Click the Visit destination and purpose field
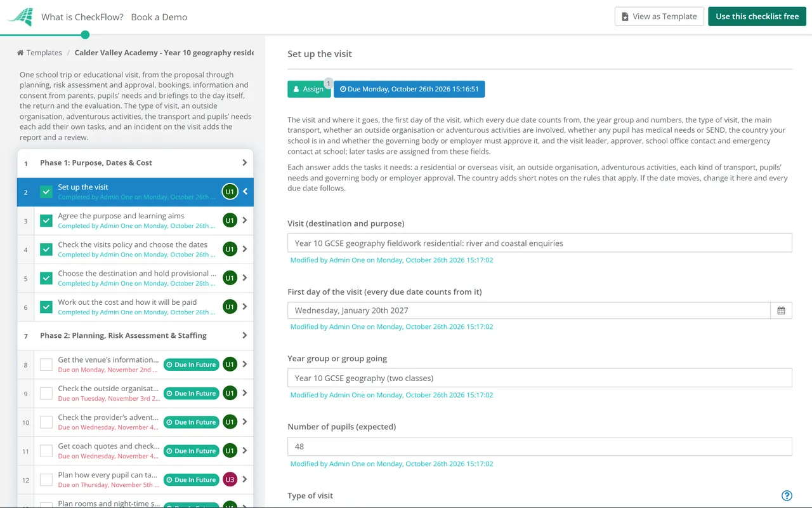Screen dimensions: 812x508 pos(540,243)
